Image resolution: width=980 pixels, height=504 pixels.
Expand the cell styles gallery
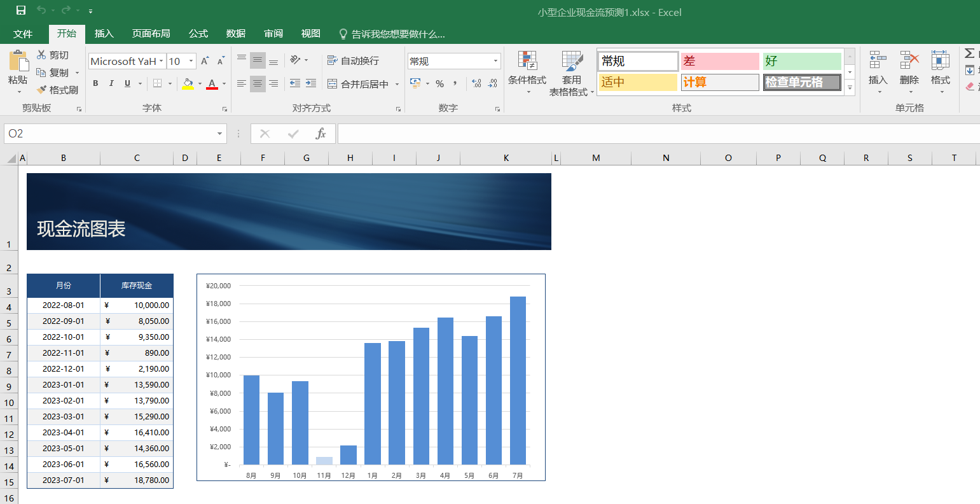(850, 88)
